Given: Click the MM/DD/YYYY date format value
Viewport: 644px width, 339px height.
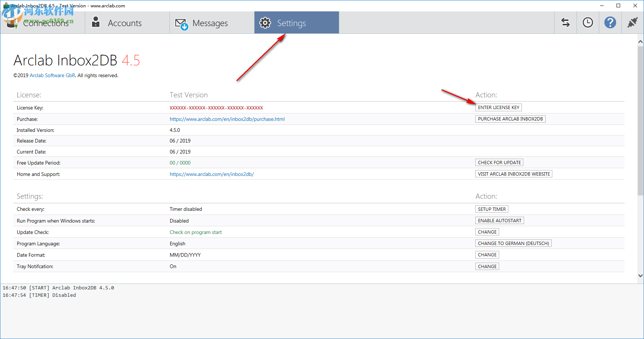Looking at the screenshot, I should (185, 255).
